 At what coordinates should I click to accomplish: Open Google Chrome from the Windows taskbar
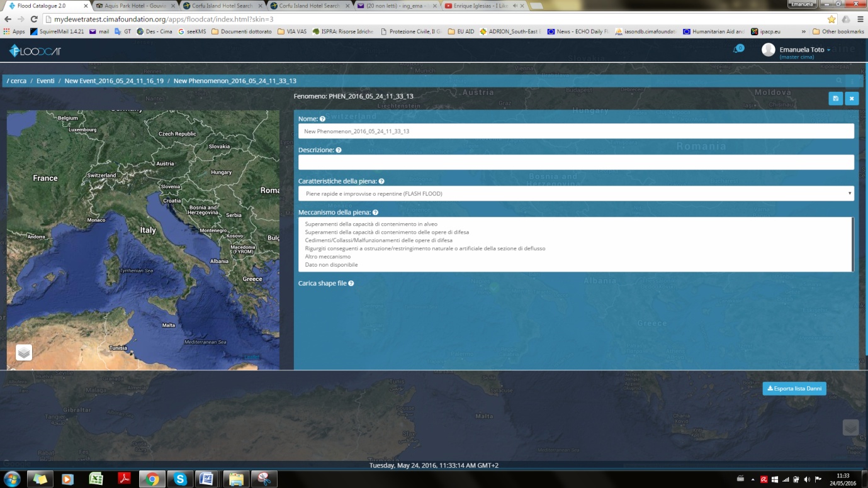tap(152, 479)
